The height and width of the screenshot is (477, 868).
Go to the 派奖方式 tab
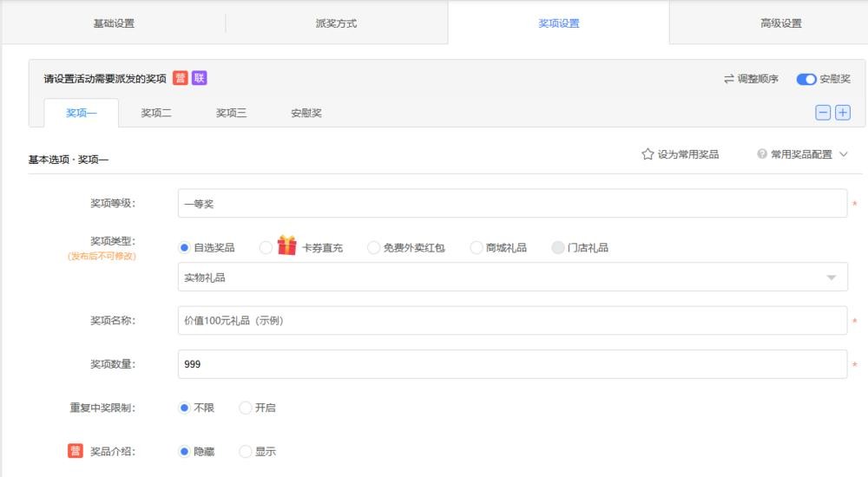point(336,23)
